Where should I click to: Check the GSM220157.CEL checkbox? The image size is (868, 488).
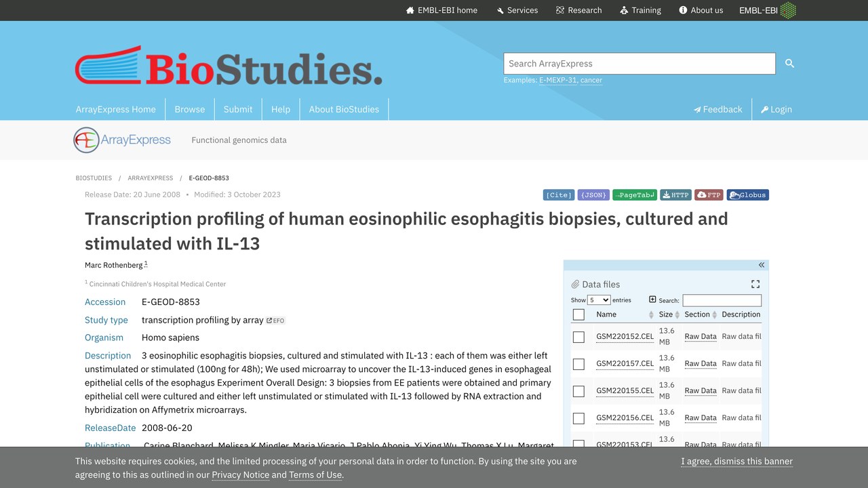click(x=578, y=364)
